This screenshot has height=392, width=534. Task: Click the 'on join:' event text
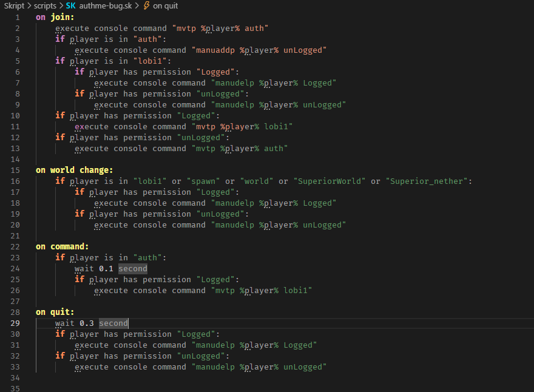click(55, 17)
